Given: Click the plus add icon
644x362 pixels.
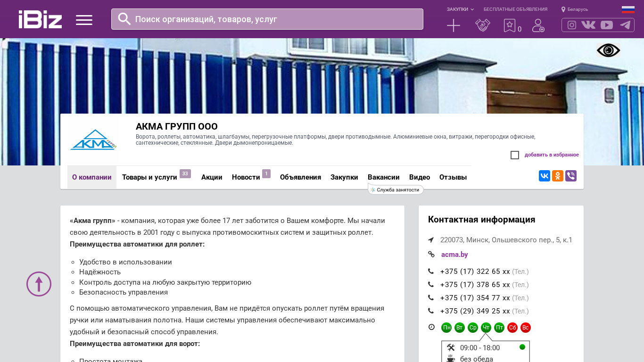Looking at the screenshot, I should [454, 25].
